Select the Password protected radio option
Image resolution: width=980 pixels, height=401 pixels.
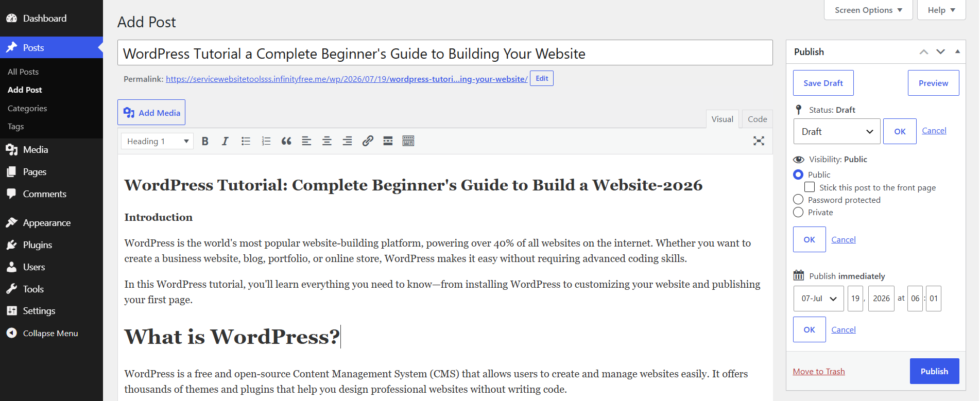(x=798, y=199)
